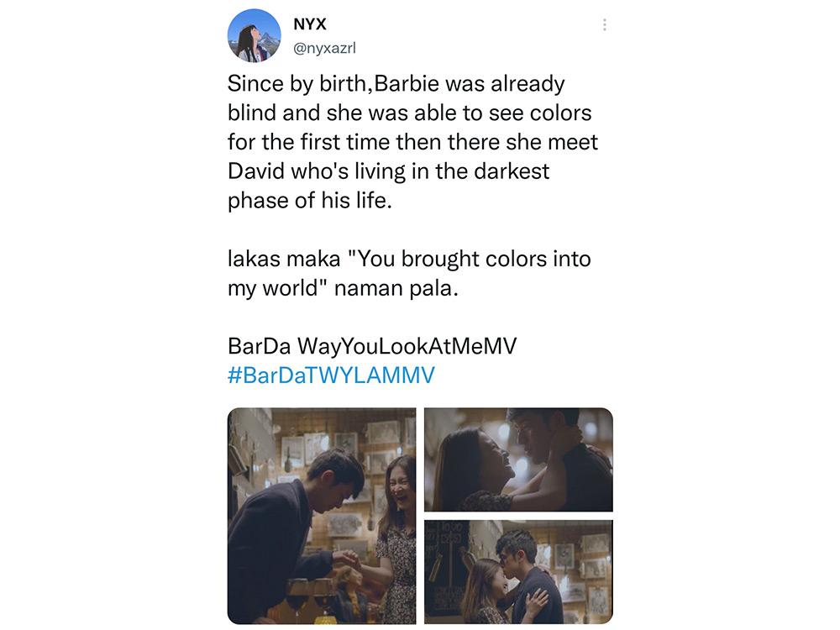The image size is (840, 630).
Task: Click the line "for the first time then there she meet"
Action: pyautogui.click(x=412, y=142)
